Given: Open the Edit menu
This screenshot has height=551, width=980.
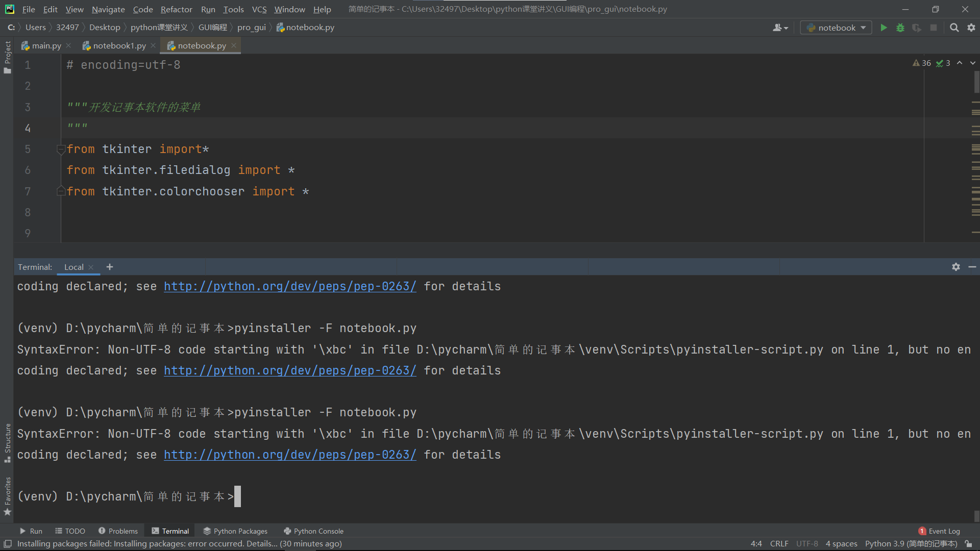Looking at the screenshot, I should pyautogui.click(x=50, y=9).
